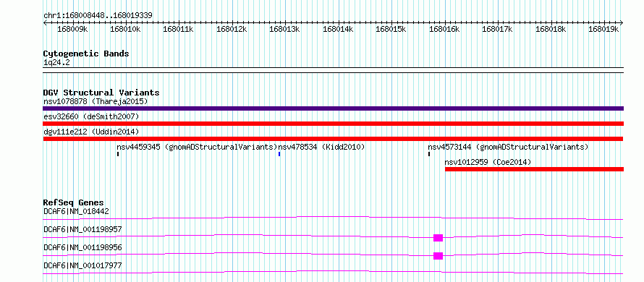This screenshot has width=644, height=282.
Task: Click the 168013k ruler tick label
Action: [284, 29]
